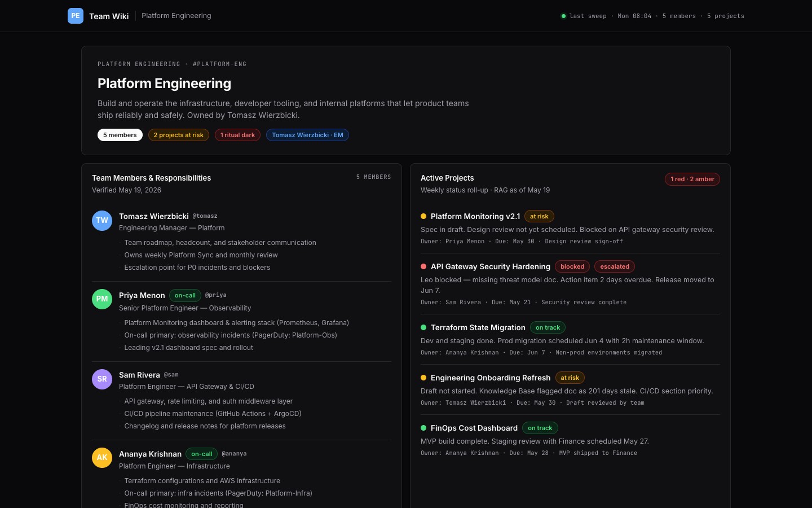The image size is (812, 508).
Task: Click the @priya handle
Action: click(216, 295)
